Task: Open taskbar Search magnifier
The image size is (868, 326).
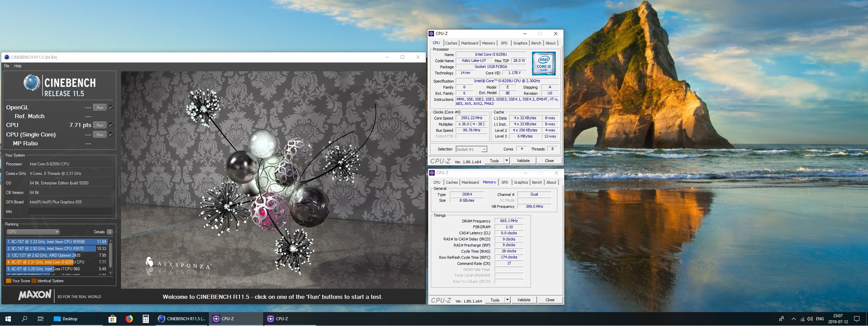Action: pyautogui.click(x=24, y=319)
